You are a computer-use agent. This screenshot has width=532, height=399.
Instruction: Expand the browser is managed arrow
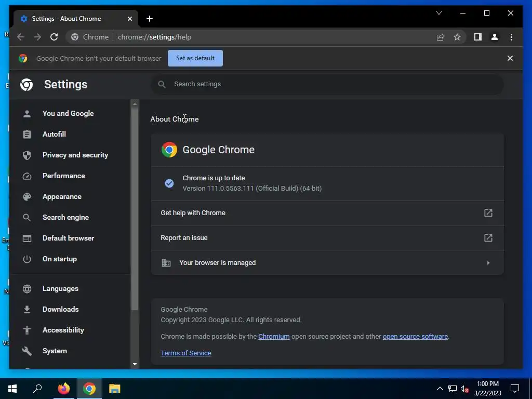click(x=488, y=262)
